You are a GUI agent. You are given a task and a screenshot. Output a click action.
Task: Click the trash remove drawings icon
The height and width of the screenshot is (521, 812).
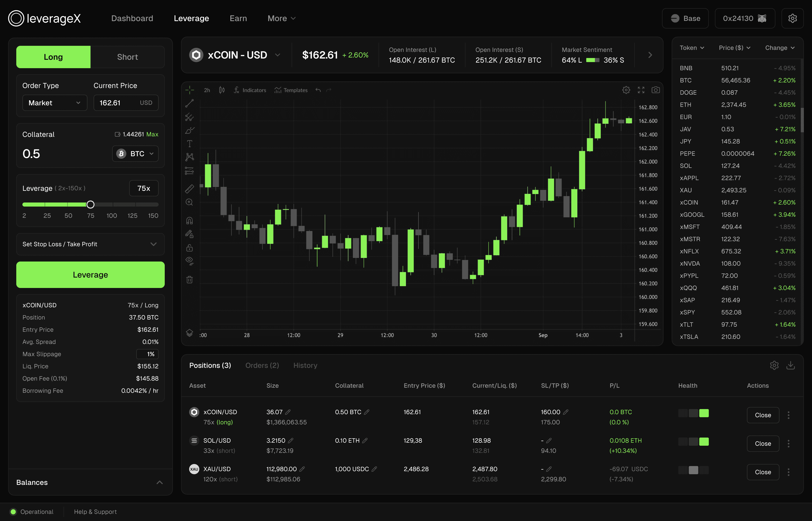pyautogui.click(x=189, y=279)
